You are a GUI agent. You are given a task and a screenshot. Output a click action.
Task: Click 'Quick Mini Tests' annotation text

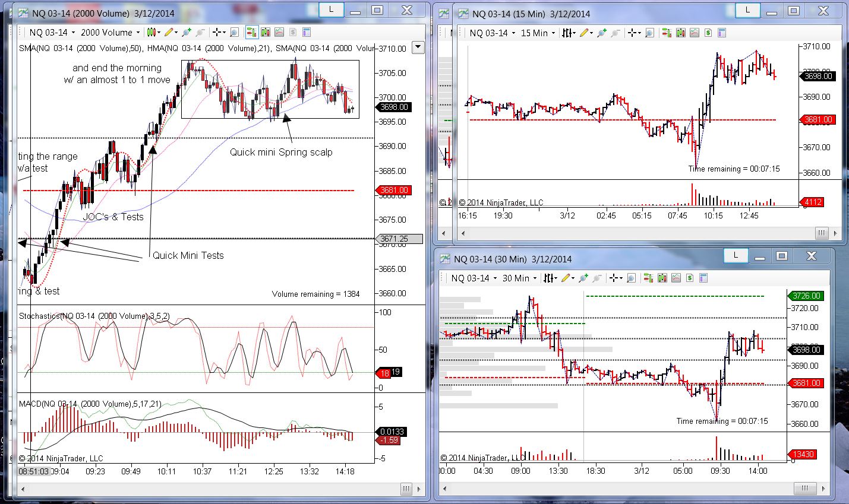click(188, 255)
